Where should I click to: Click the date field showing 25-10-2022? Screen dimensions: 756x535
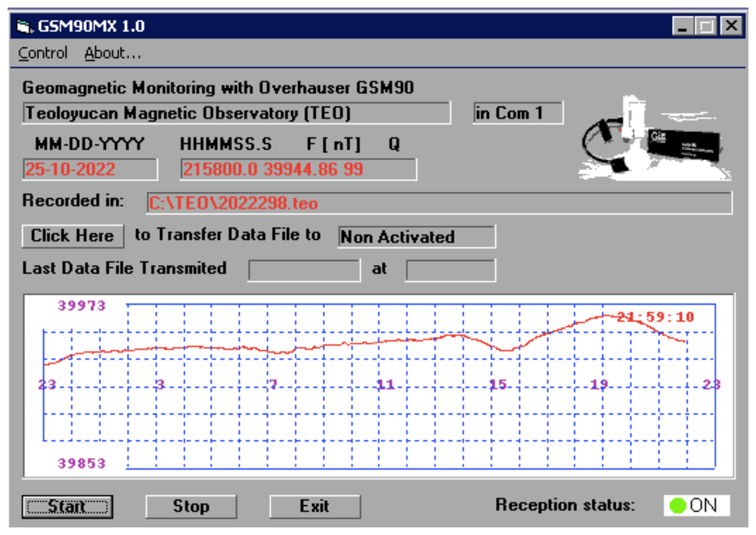90,169
